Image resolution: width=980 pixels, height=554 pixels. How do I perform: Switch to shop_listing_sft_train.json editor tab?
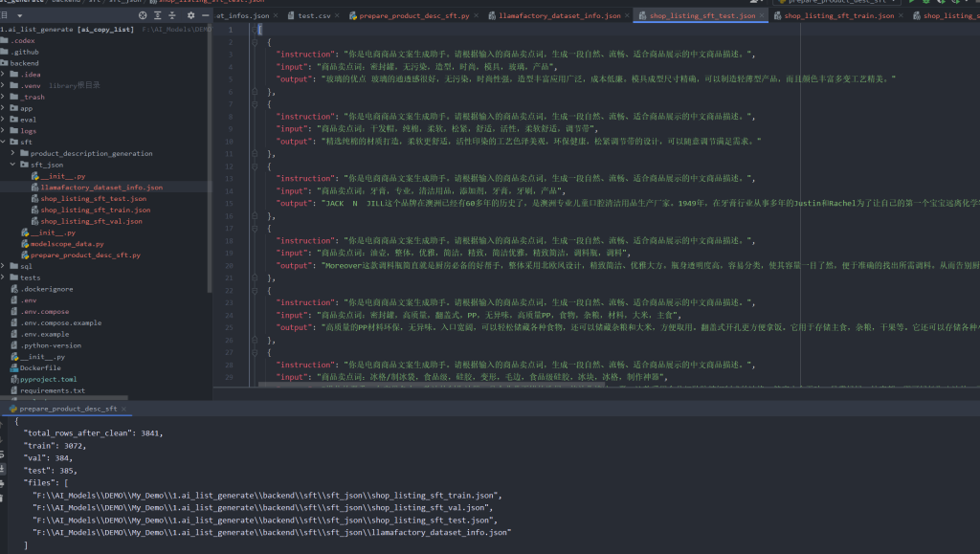[838, 16]
